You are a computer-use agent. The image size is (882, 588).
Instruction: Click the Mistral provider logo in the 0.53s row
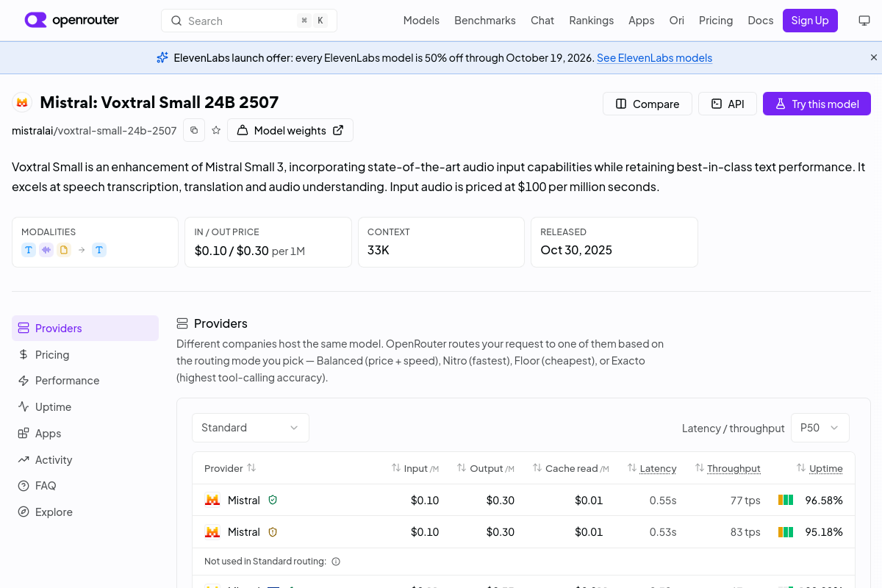(212, 531)
